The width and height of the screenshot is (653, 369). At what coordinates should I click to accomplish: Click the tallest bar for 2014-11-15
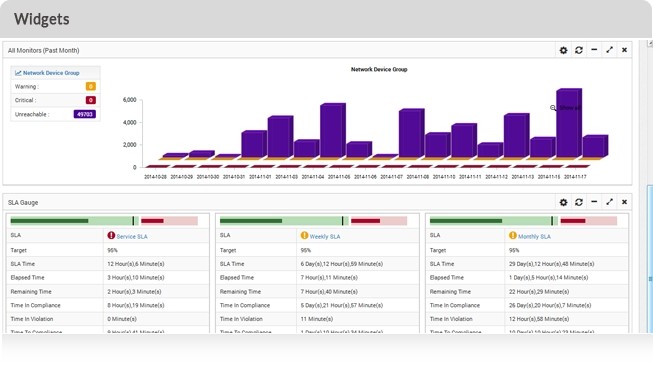click(x=568, y=123)
